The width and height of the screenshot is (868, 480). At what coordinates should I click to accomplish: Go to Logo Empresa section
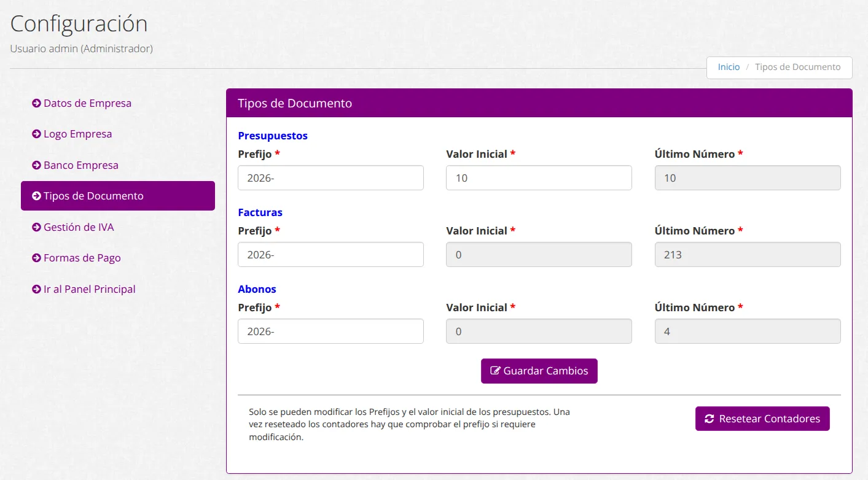pos(118,134)
